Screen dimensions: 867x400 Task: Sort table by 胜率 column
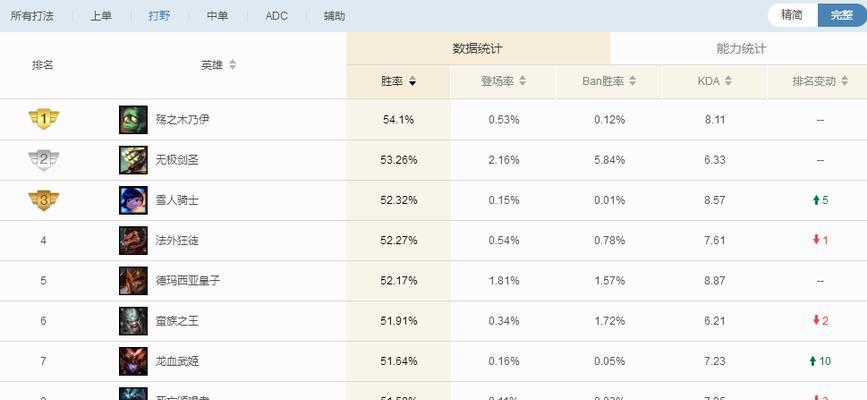(x=398, y=81)
